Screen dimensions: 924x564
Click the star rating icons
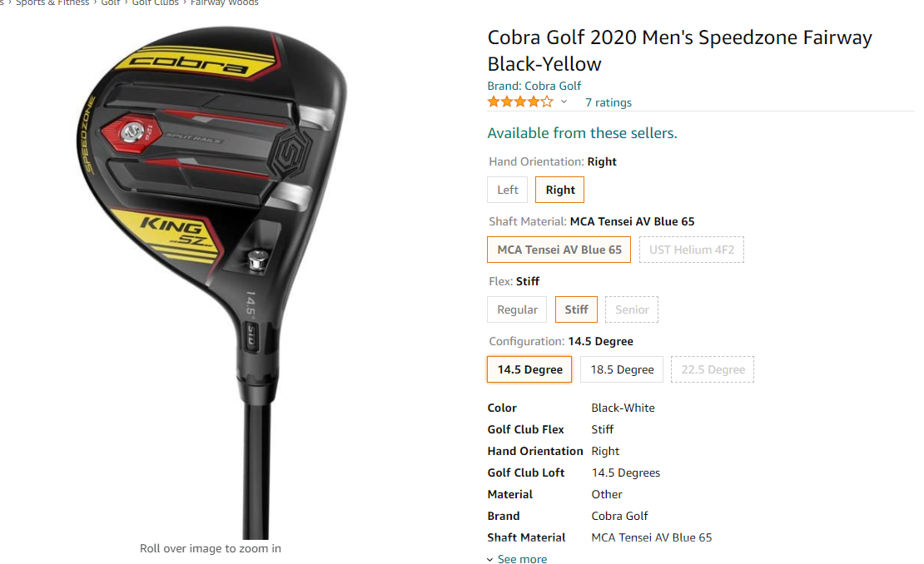click(x=520, y=101)
